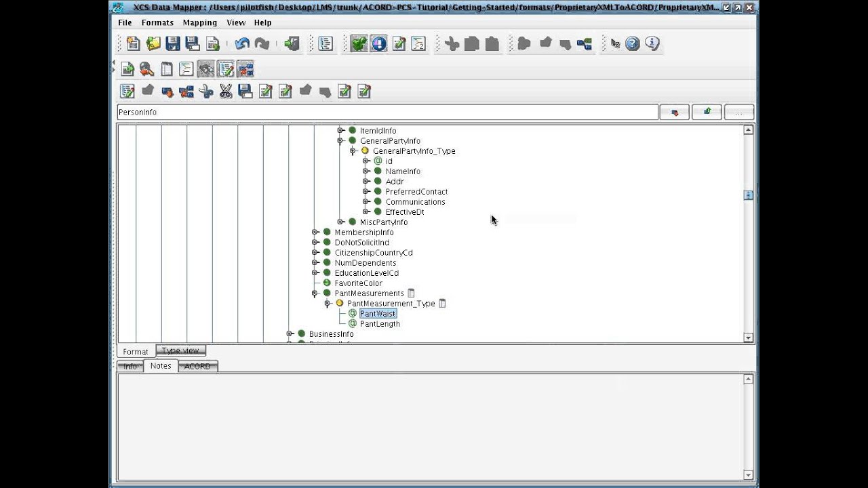The image size is (868, 488).
Task: Click the tree panel vertical scrollbar thumb
Action: 749,195
